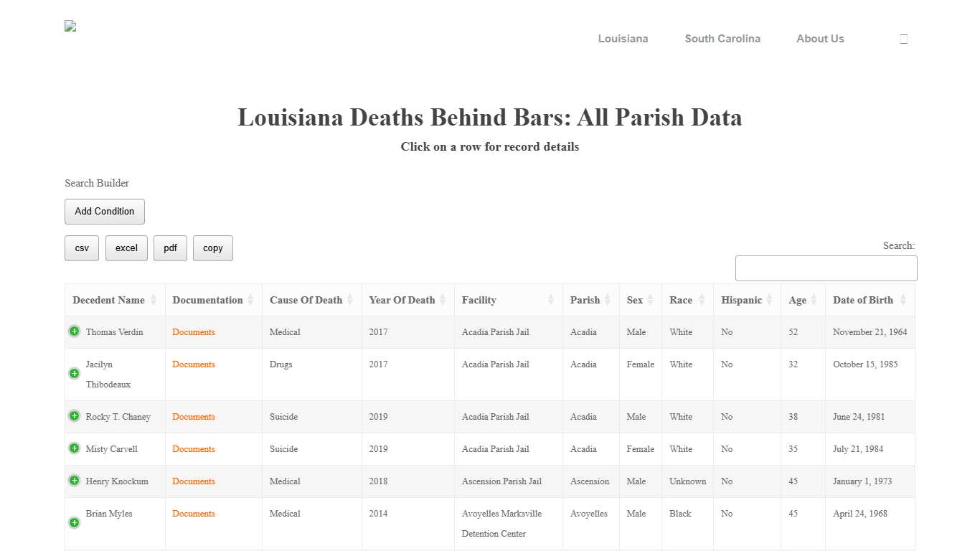Screen dimensions: 980x551
Task: Click the sort icon on the Race column
Action: 703,300
